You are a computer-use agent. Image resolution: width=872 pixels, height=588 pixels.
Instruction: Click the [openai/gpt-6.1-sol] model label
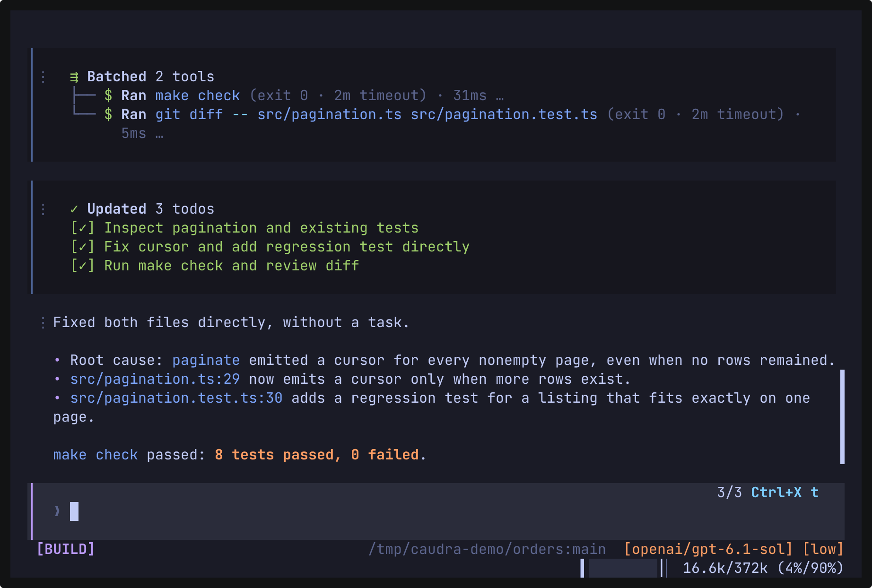click(x=708, y=549)
